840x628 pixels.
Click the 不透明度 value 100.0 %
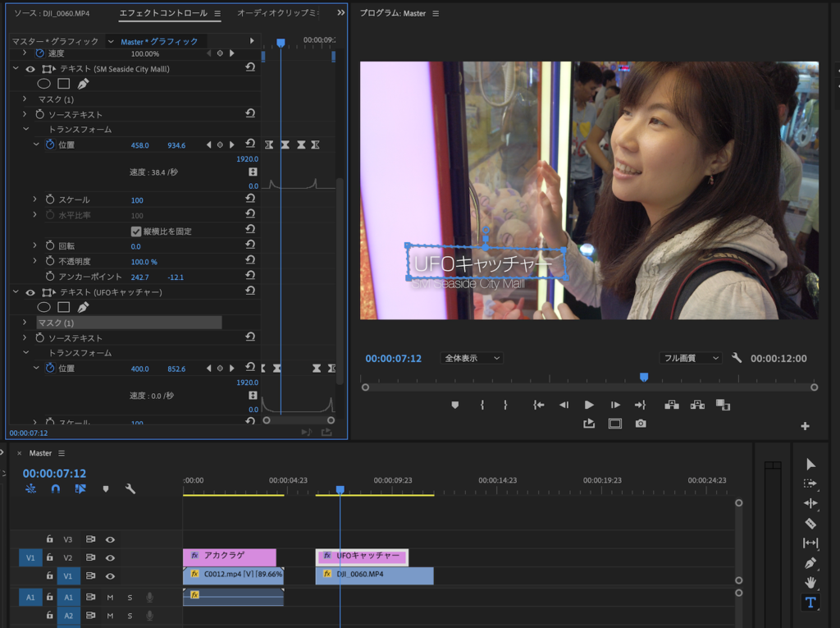[x=144, y=261]
